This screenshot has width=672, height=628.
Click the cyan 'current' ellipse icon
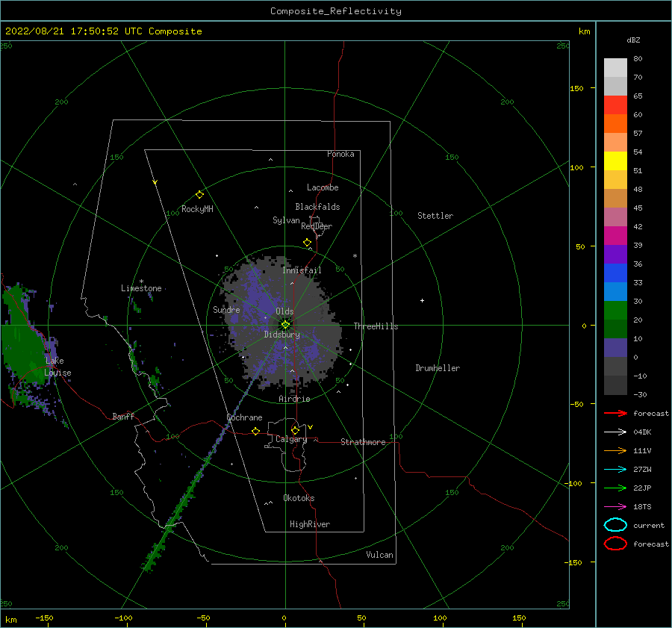(615, 525)
